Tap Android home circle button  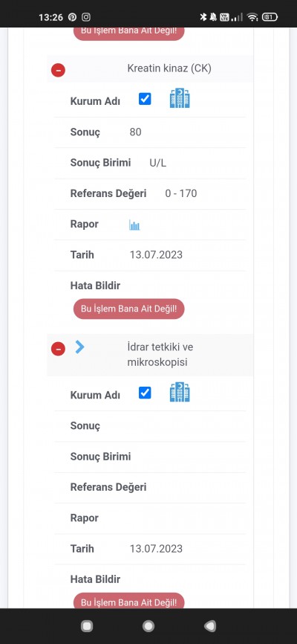coord(148,626)
